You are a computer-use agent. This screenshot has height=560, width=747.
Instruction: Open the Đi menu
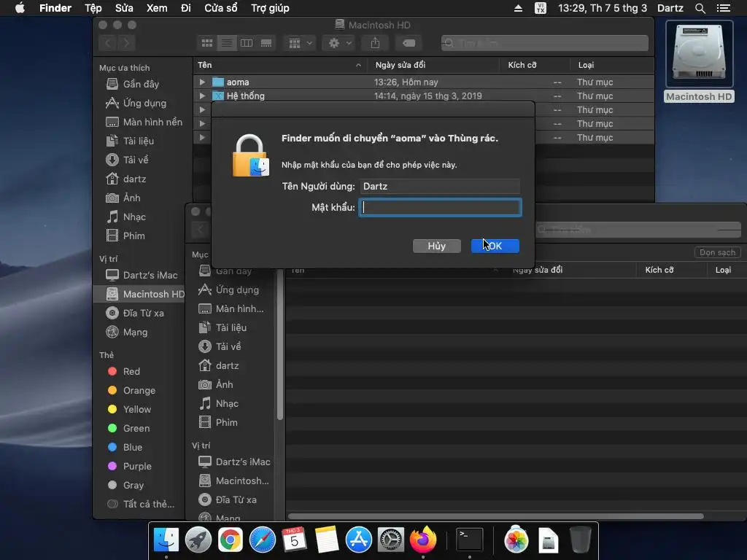(186, 8)
